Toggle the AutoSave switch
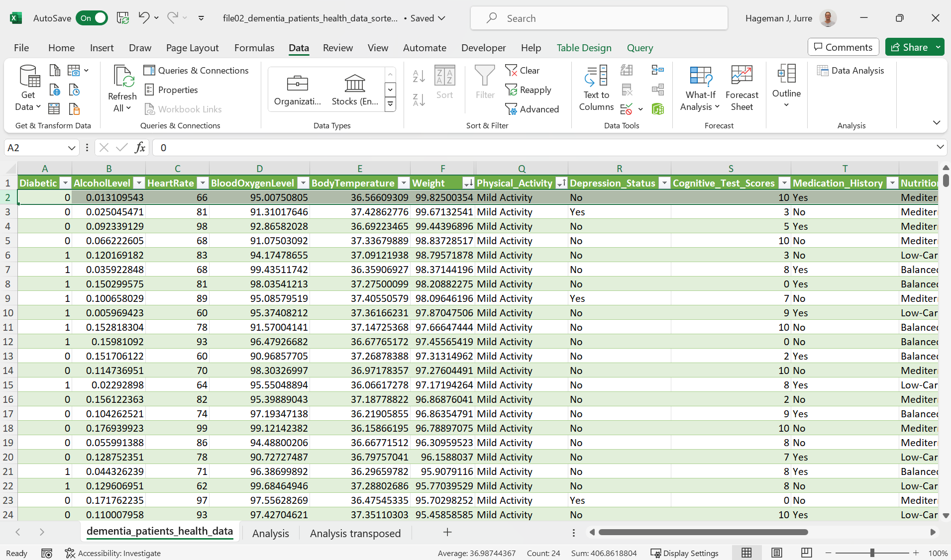Screen dimensions: 951x560 pos(92,18)
